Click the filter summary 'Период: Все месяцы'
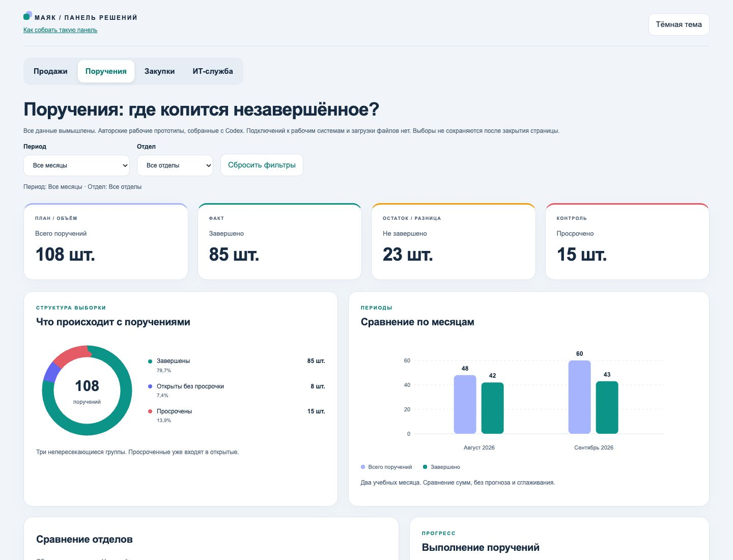Screen dimensions: 733x560 click(x=52, y=187)
